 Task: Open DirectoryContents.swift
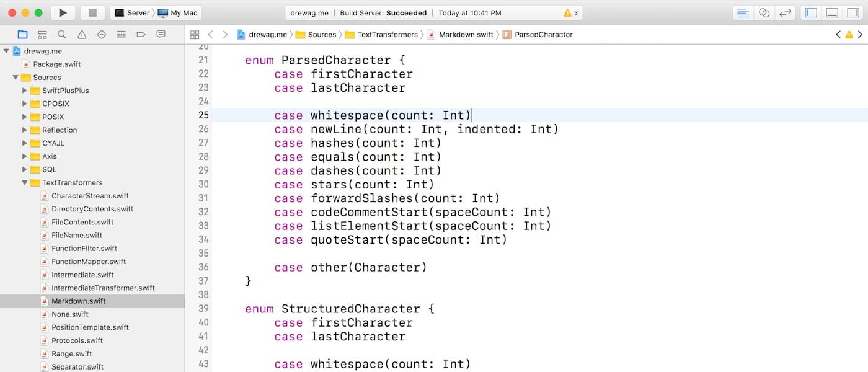coord(92,209)
